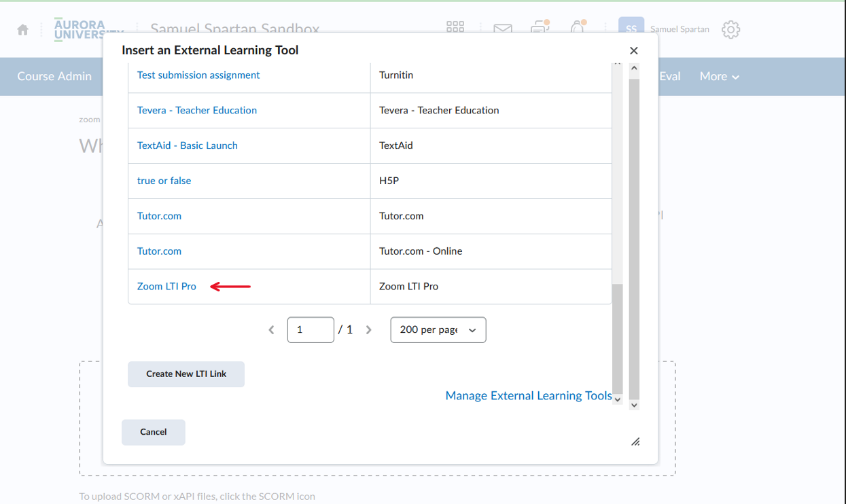Click the inner list scrollbar down arrow

click(618, 399)
